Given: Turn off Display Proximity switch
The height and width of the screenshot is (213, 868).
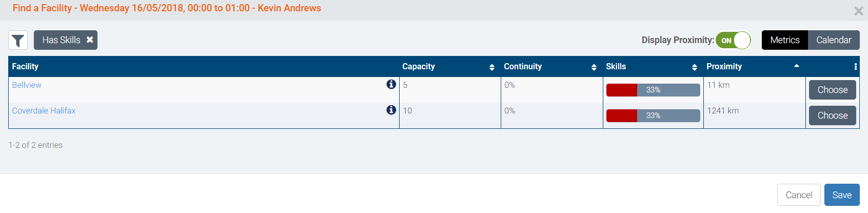Looking at the screenshot, I should click(x=733, y=40).
